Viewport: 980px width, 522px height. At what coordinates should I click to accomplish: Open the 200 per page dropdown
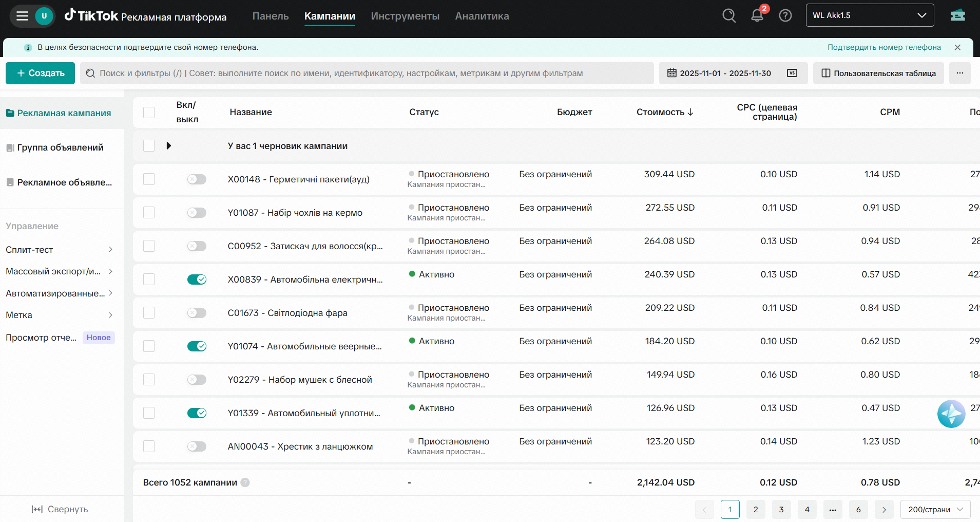click(x=935, y=509)
